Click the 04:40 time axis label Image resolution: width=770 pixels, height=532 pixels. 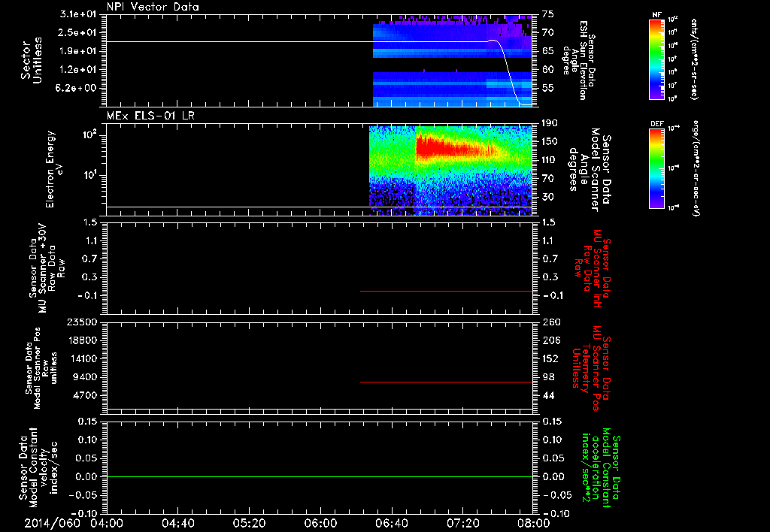(x=177, y=523)
